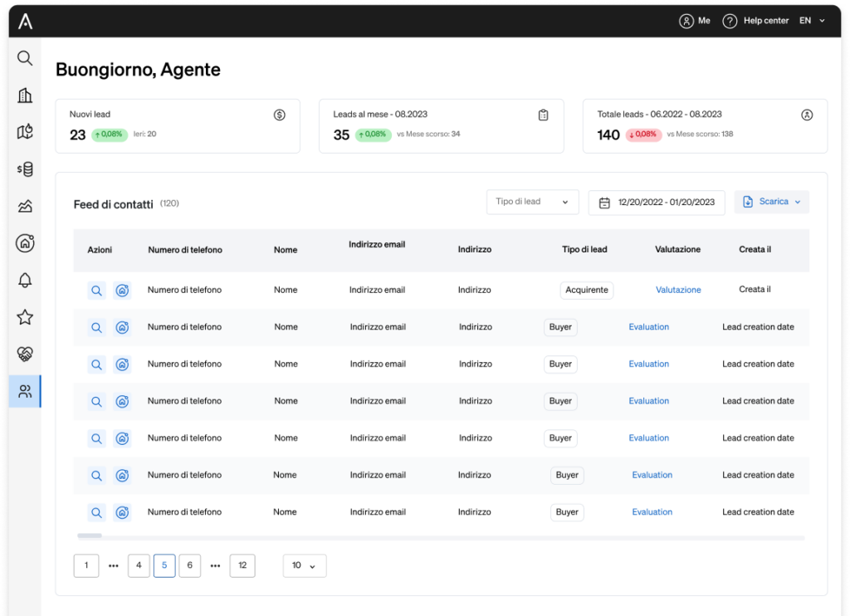
Task: Open the EN language dropdown
Action: tap(812, 21)
